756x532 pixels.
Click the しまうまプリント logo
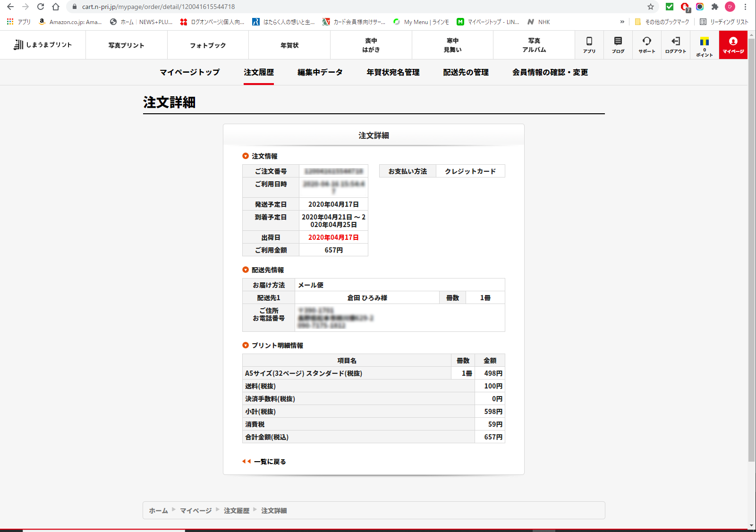pyautogui.click(x=43, y=45)
